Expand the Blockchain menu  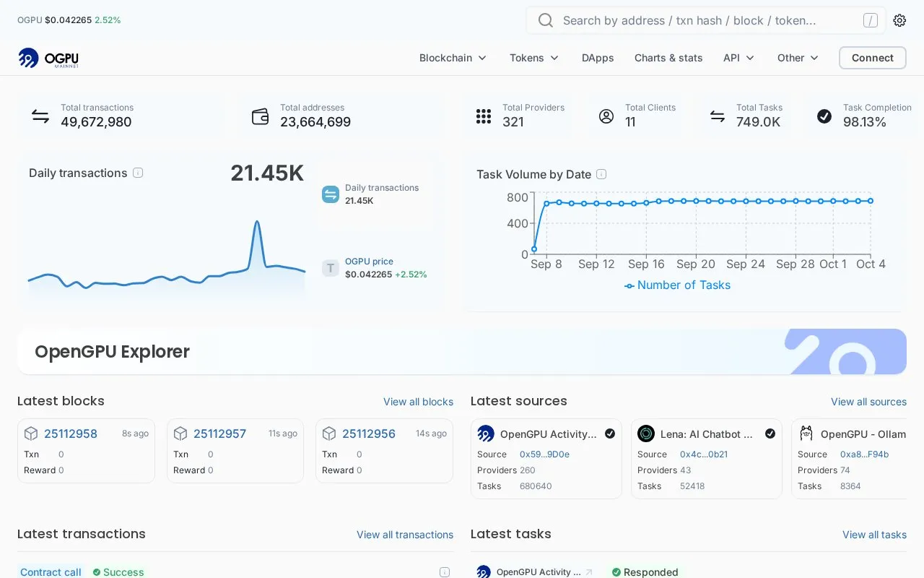tap(453, 58)
